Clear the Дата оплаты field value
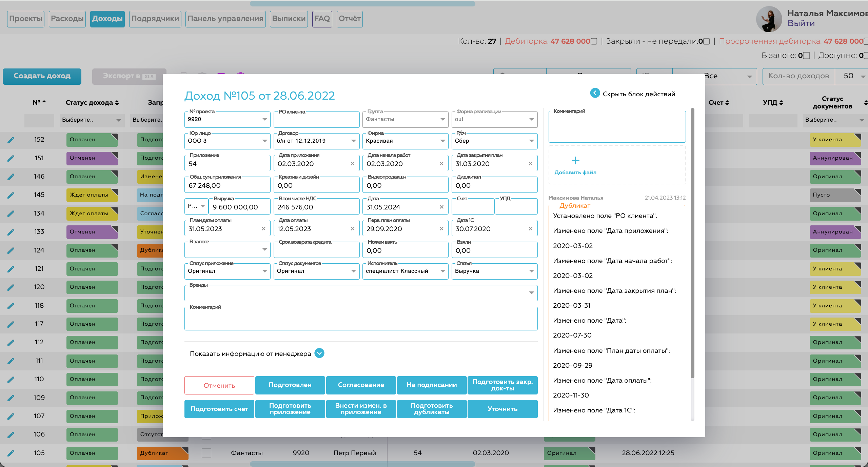Screen dimensions: 868x467 tap(353, 229)
